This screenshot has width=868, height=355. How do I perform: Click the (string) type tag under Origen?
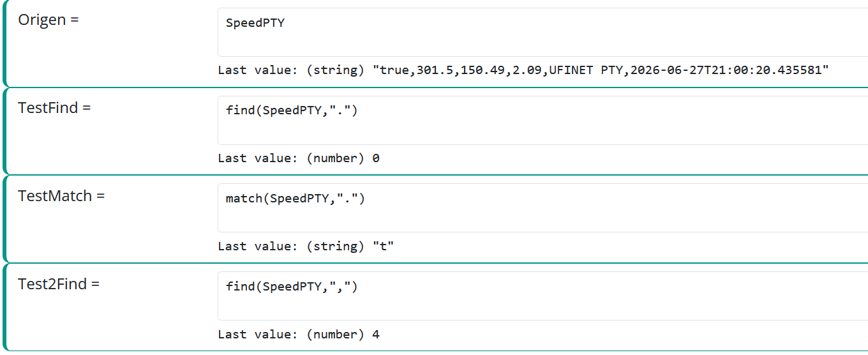[x=336, y=70]
